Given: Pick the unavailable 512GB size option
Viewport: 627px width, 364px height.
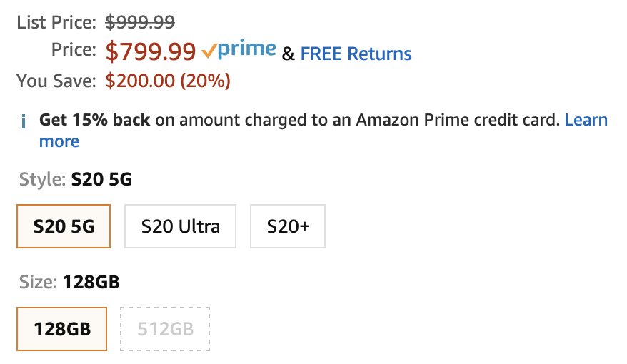Looking at the screenshot, I should (x=166, y=329).
